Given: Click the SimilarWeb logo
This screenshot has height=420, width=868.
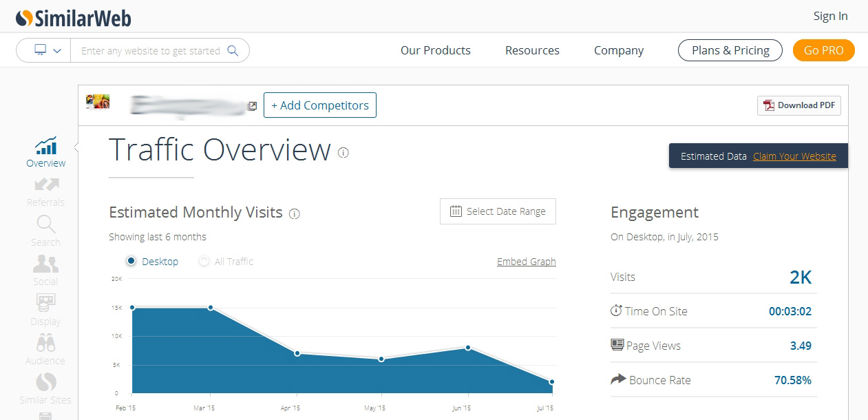Looking at the screenshot, I should (x=74, y=17).
